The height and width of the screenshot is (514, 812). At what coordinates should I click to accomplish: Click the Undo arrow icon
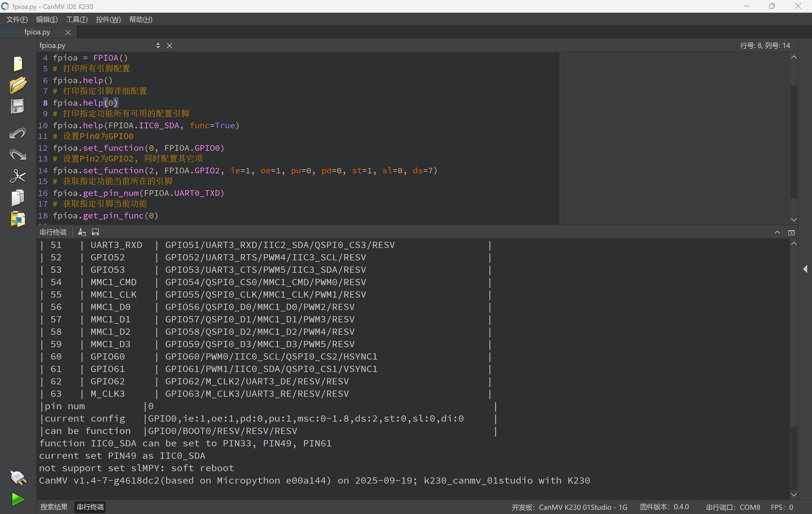point(17,133)
